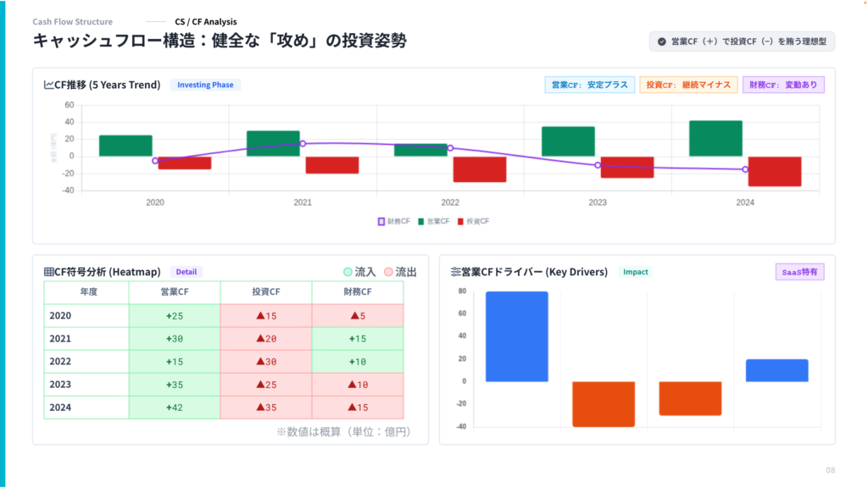Select the Investing Phase tag
Screen dimensions: 868x488
pos(206,85)
